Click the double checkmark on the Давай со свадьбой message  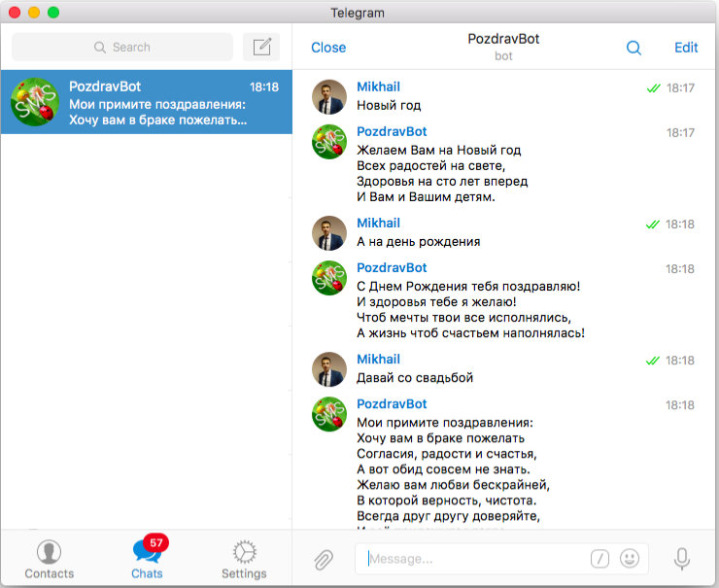[x=653, y=361]
